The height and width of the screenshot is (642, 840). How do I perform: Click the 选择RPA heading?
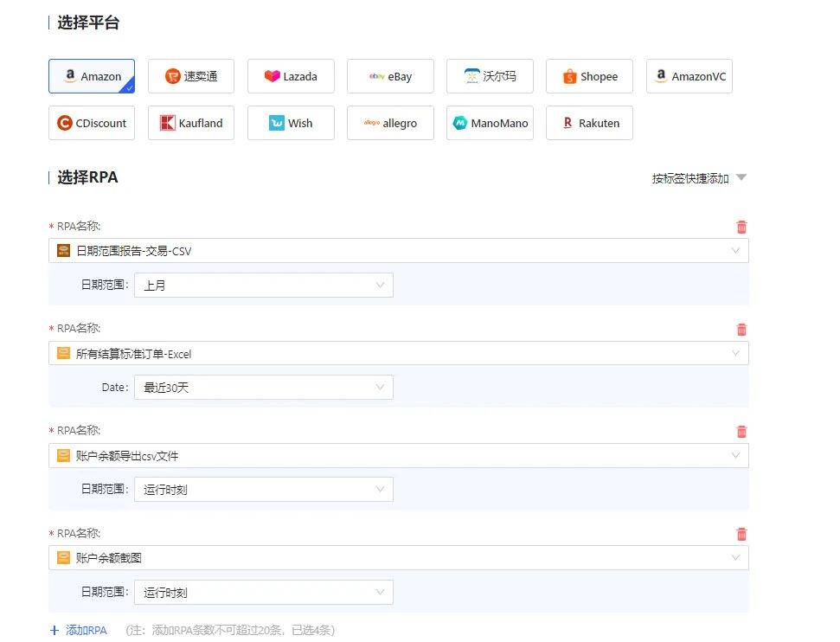pos(87,177)
